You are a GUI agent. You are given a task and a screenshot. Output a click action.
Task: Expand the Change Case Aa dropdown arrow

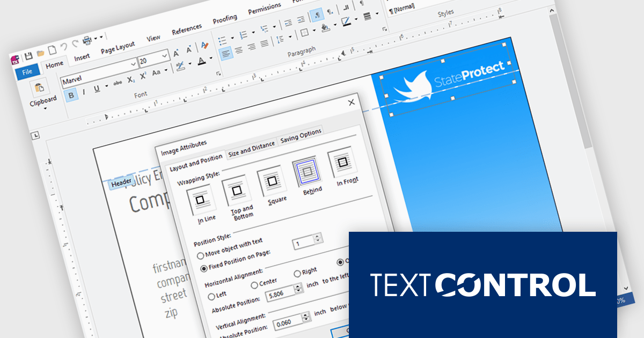[165, 70]
